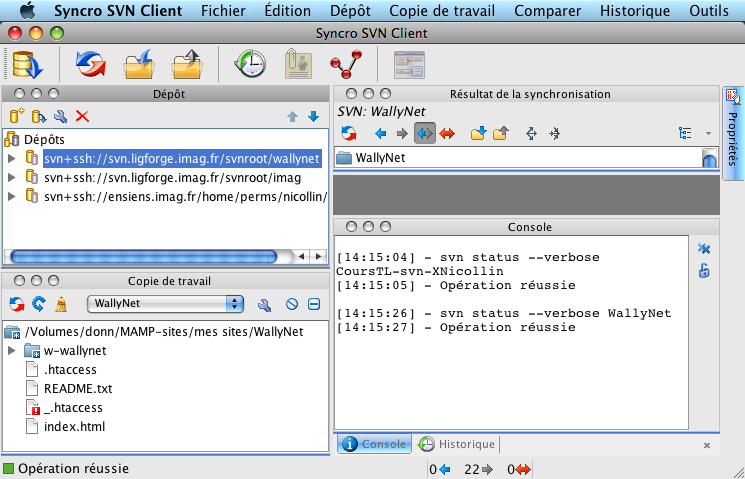Open the Dépôt menu in menu bar
745x479 pixels.
point(350,10)
